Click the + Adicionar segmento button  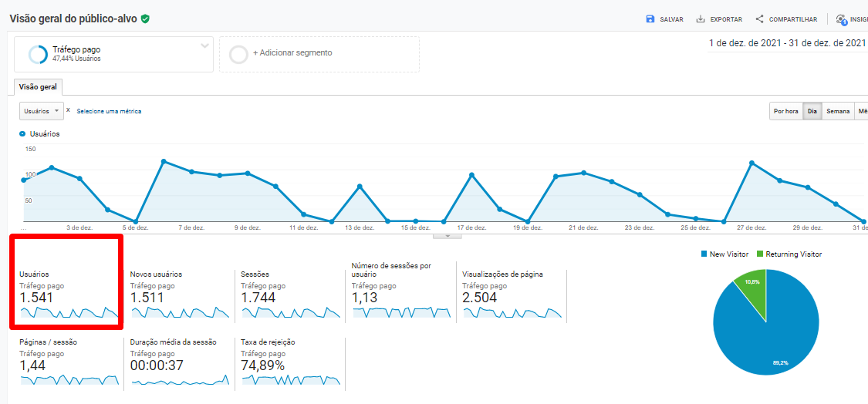point(292,53)
